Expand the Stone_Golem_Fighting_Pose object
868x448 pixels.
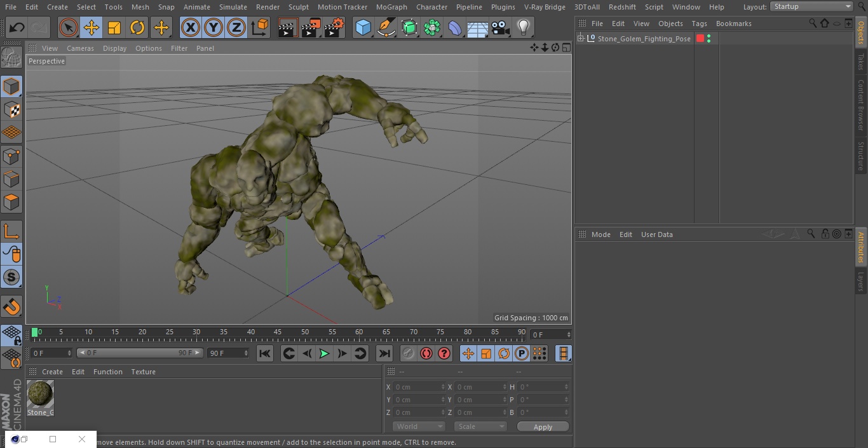[581, 39]
